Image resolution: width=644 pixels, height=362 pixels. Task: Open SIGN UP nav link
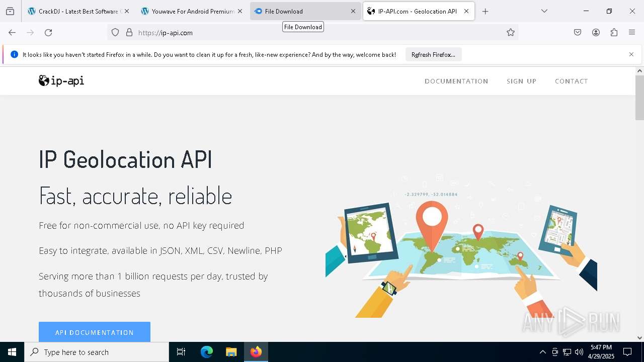(x=521, y=81)
